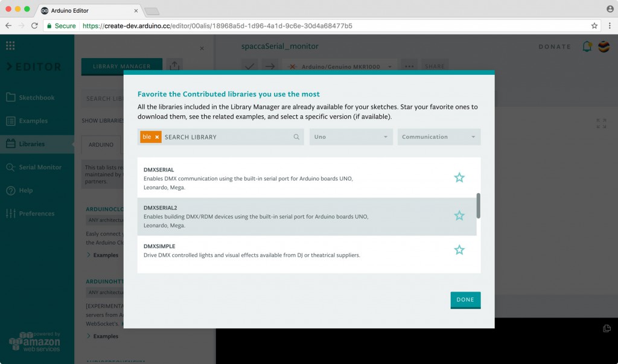Open the apps grid icon
Viewport: 618px width, 364px height.
point(10,46)
